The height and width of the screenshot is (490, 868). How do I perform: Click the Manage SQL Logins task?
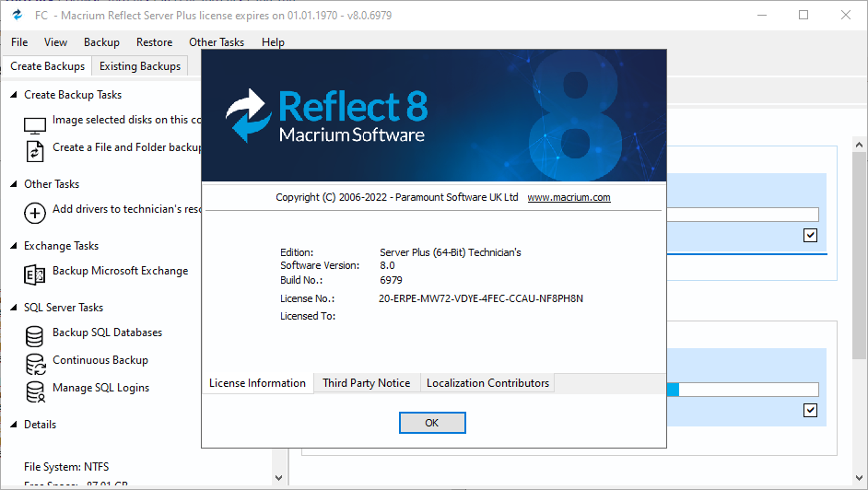pos(100,388)
